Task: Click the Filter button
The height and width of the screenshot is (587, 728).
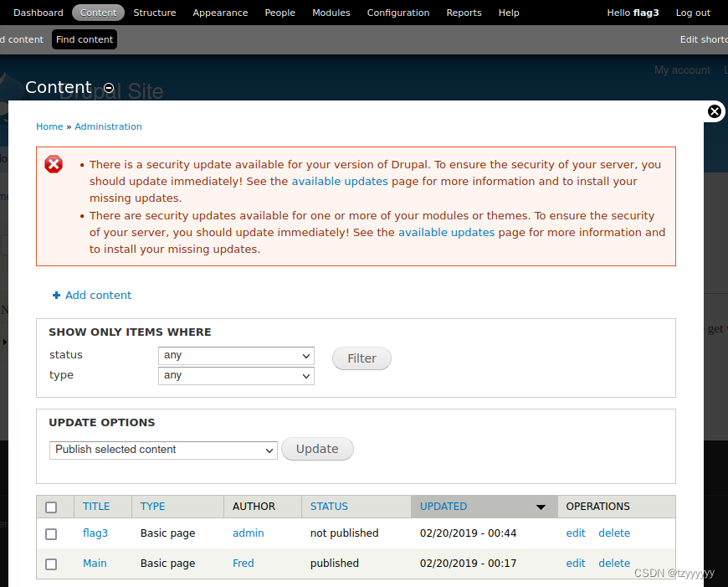Action: click(361, 358)
